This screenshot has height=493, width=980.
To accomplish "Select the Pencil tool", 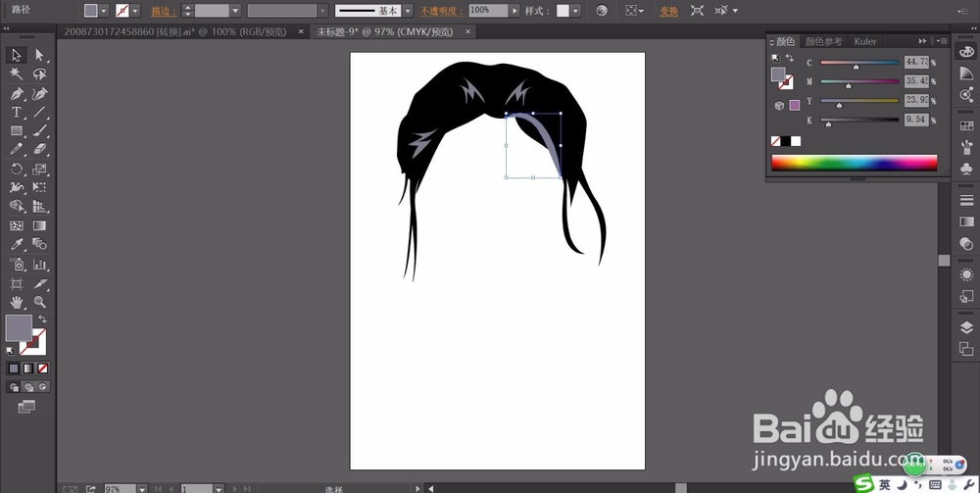I will point(17,150).
